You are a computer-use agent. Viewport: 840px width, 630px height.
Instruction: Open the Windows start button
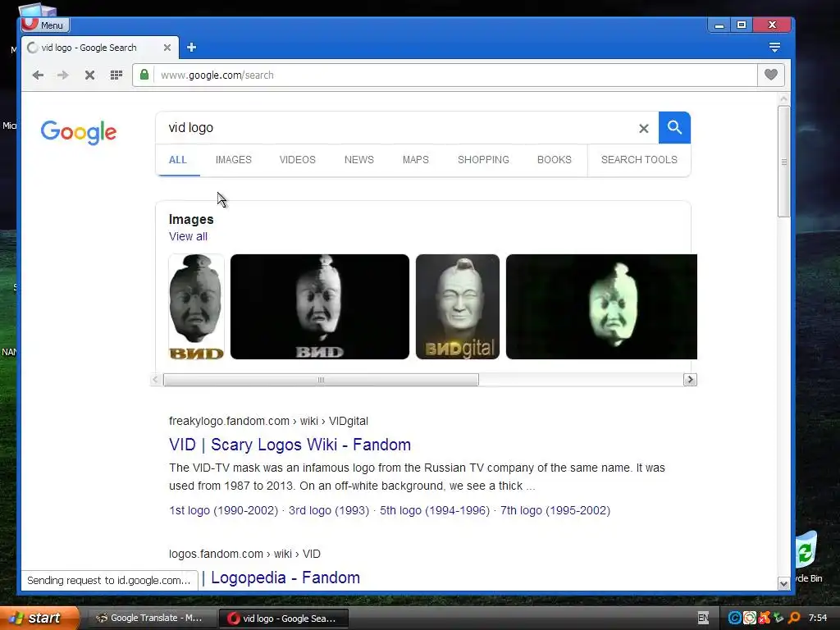pos(39,619)
